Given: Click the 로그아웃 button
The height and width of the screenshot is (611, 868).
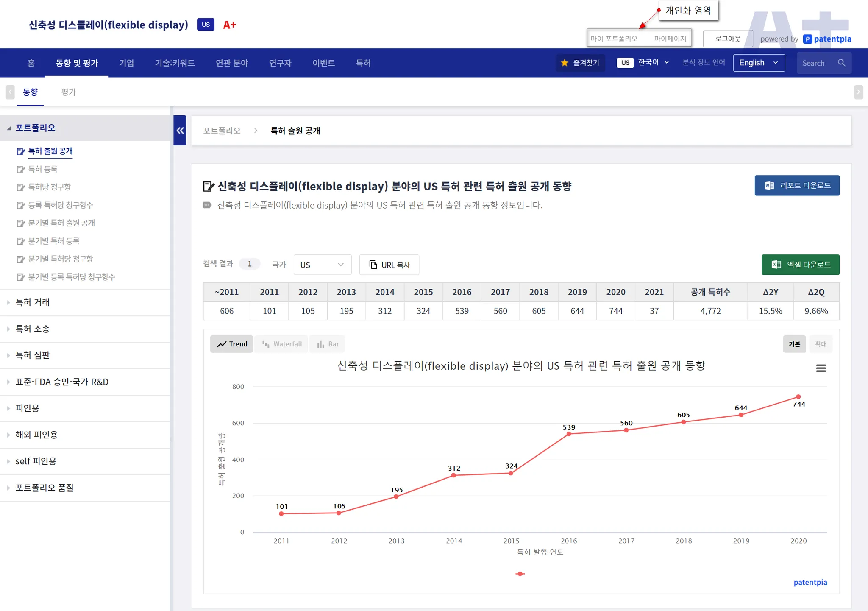Looking at the screenshot, I should click(728, 39).
